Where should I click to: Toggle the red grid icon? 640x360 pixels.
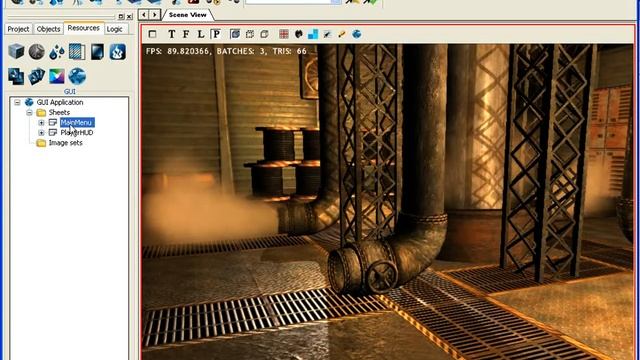(x=284, y=34)
